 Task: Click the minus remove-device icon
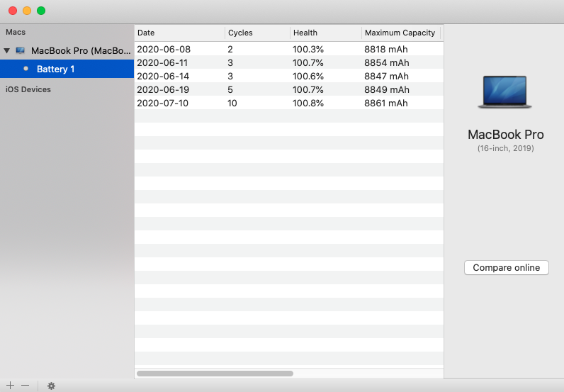tap(26, 386)
